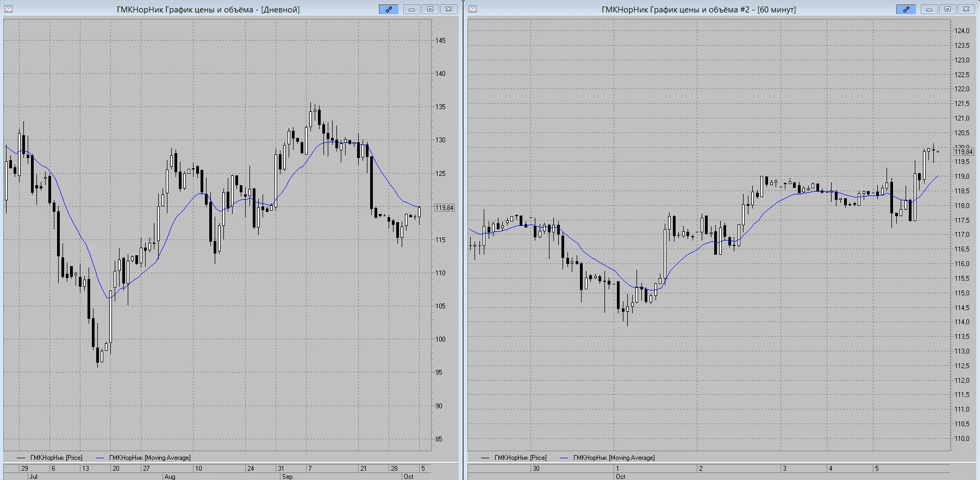Click the 100 price axis label on the daily chart
The image size is (980, 480).
pyautogui.click(x=440, y=339)
